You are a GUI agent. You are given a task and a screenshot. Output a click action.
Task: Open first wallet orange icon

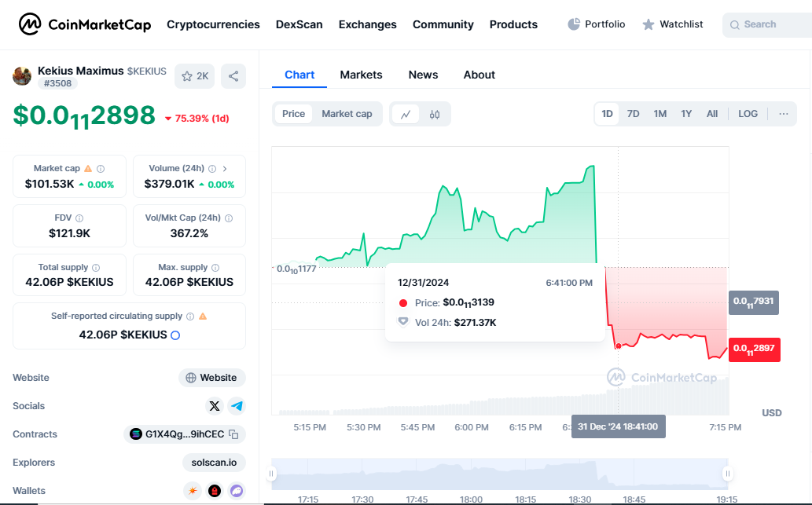193,491
